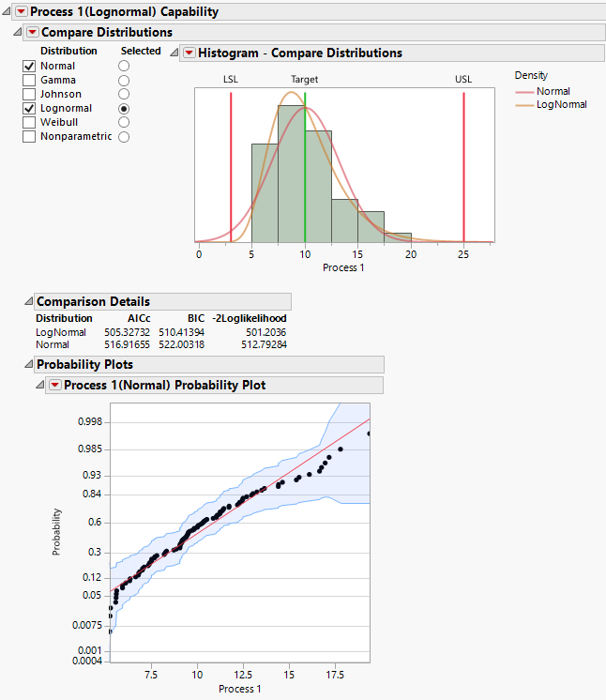606x700 pixels.
Task: Collapse the Process 1(Lognormal) Capability outline
Action: coord(7,12)
